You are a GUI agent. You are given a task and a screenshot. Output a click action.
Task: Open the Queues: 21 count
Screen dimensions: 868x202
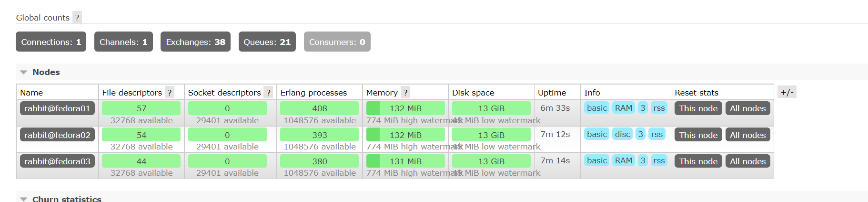(267, 42)
